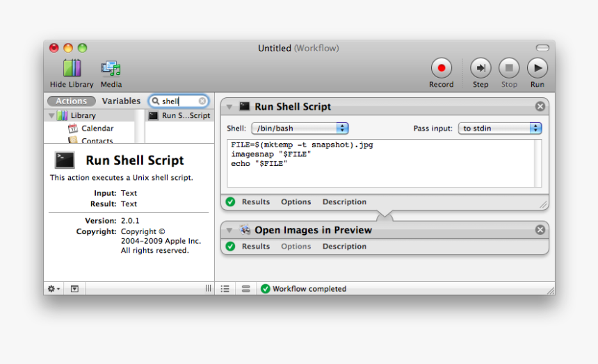
Task: Click the Workflow completed status text
Action: pyautogui.click(x=309, y=289)
